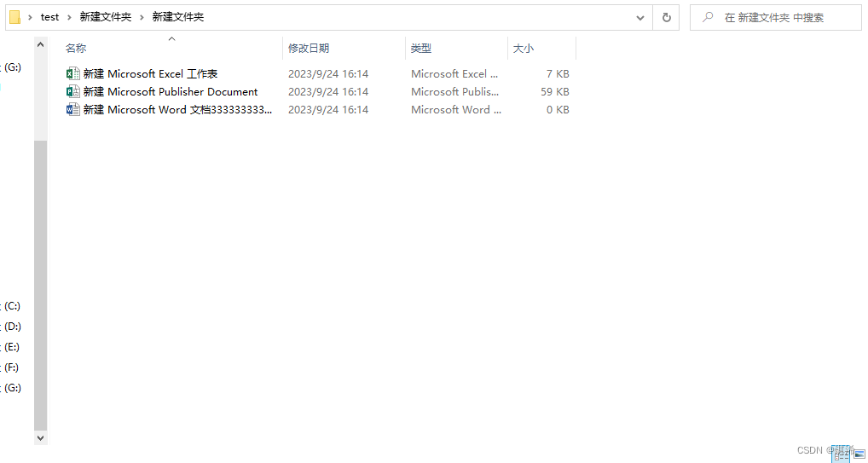
Task: Refresh the current folder view
Action: tap(667, 18)
